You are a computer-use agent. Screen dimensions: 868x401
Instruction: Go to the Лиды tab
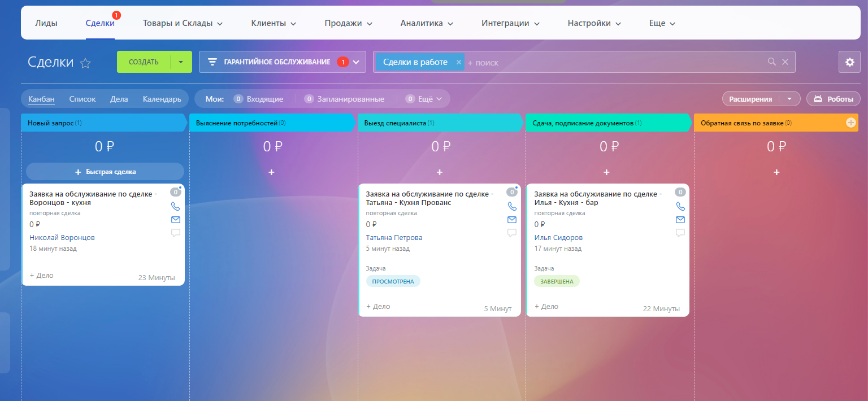46,23
